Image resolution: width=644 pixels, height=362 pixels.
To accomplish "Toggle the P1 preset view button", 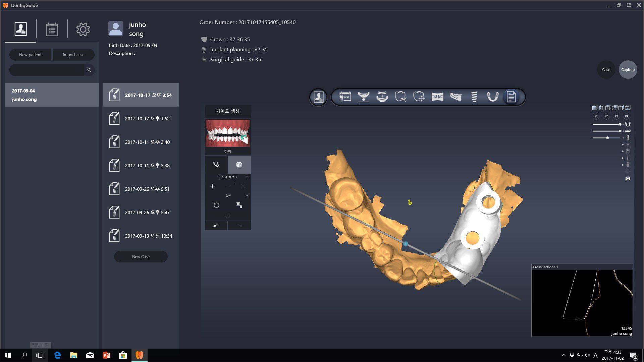I will [x=596, y=116].
